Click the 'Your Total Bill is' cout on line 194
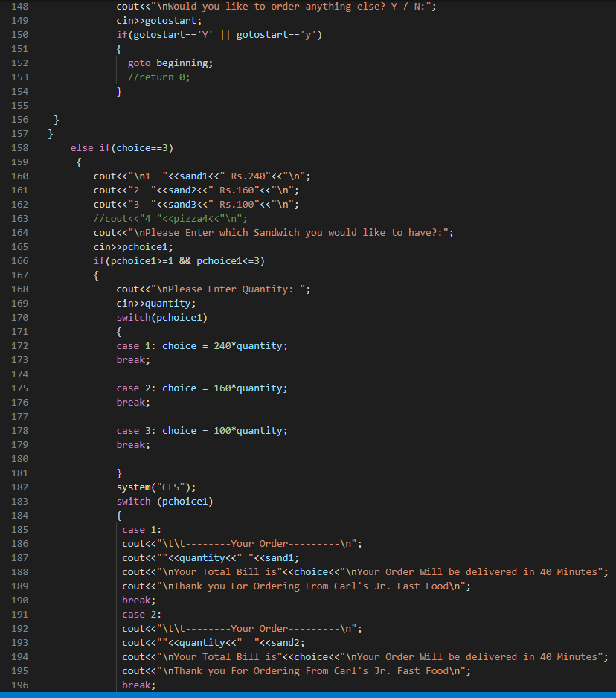Viewport: 616px width, 698px height. tap(365, 657)
